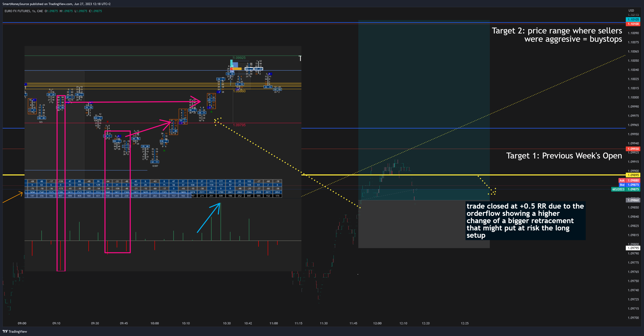Select the yellow 1.09895 price tag
This screenshot has width=644, height=336.
tap(633, 175)
